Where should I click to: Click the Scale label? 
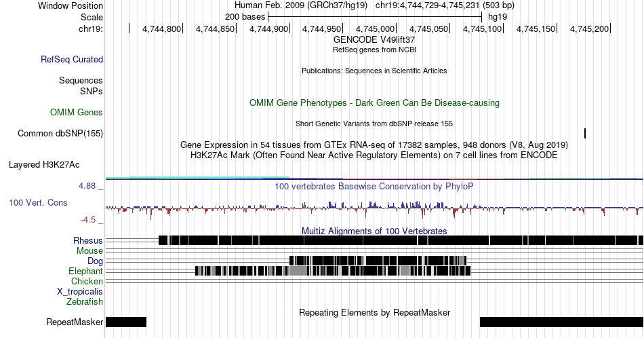click(x=92, y=17)
